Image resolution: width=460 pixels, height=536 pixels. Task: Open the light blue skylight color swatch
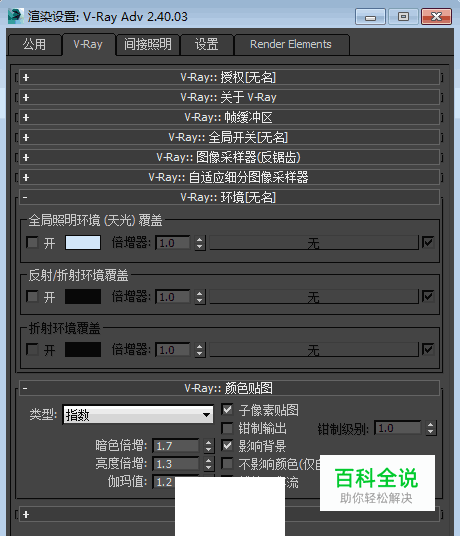click(x=83, y=242)
